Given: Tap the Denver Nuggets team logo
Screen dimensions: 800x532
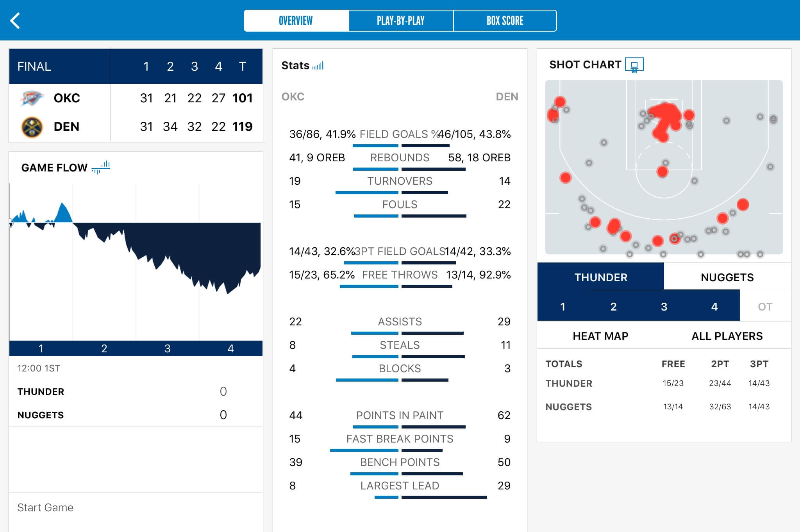Looking at the screenshot, I should click(x=32, y=127).
